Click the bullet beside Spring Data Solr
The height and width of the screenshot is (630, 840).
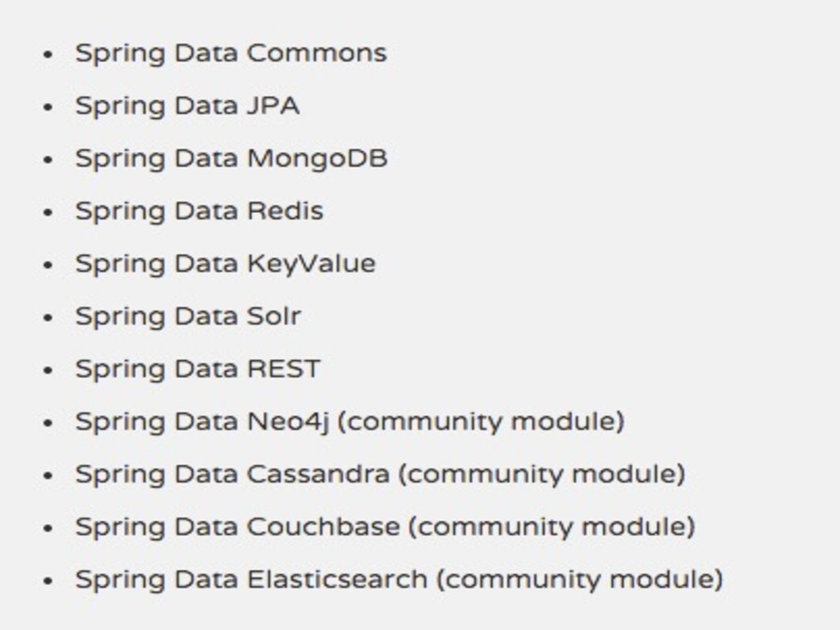pyautogui.click(x=48, y=317)
